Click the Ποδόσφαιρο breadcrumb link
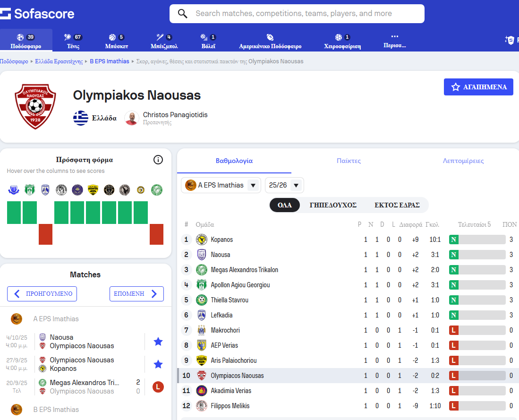Screen dimensions: 519x420 [14, 61]
